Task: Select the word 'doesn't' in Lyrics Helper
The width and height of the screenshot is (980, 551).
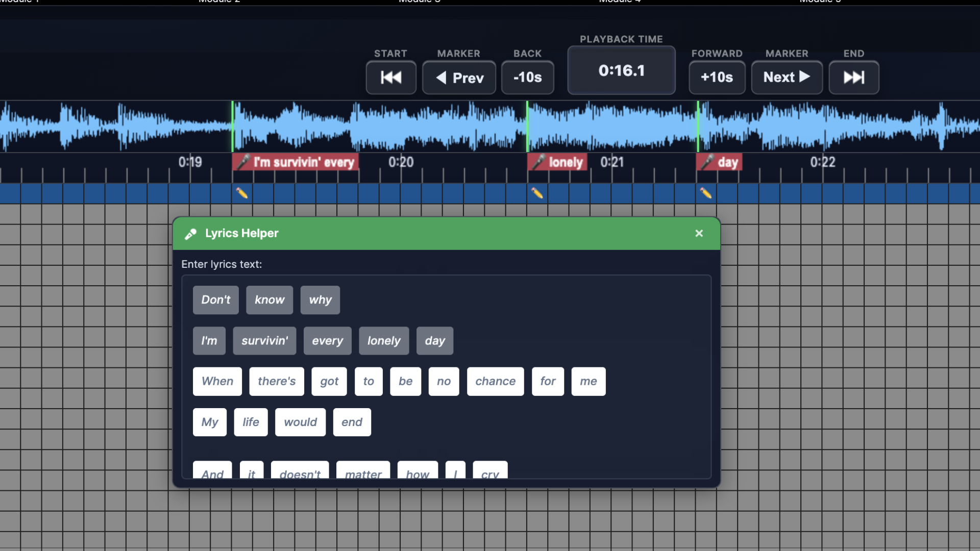Action: tap(300, 473)
